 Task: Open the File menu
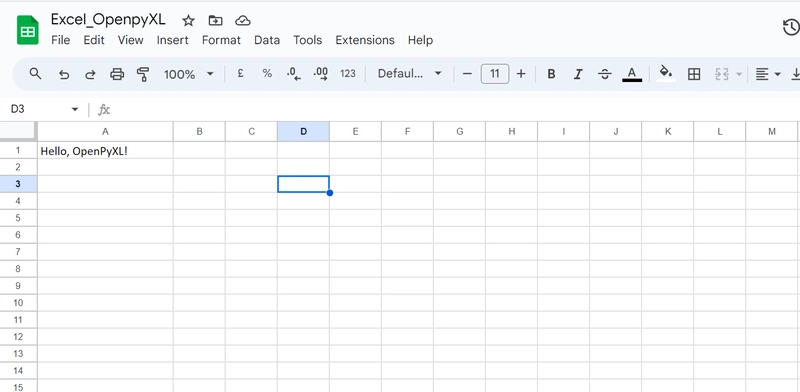(x=61, y=40)
